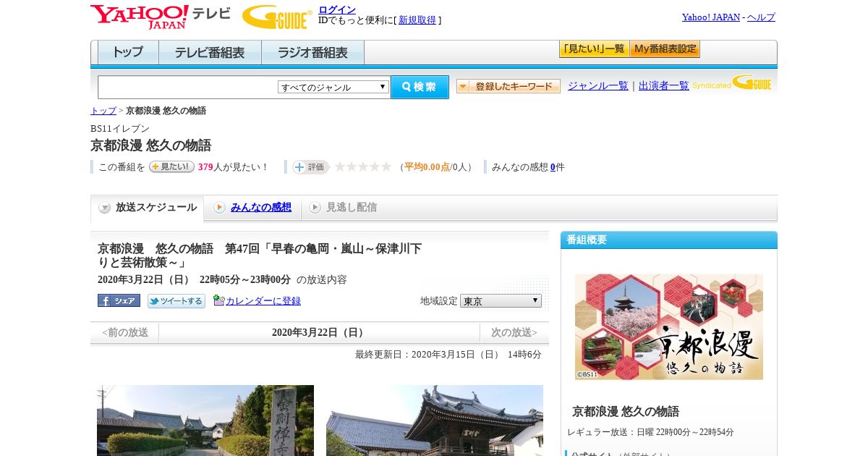Open the ジャンル一覧 link

(598, 85)
